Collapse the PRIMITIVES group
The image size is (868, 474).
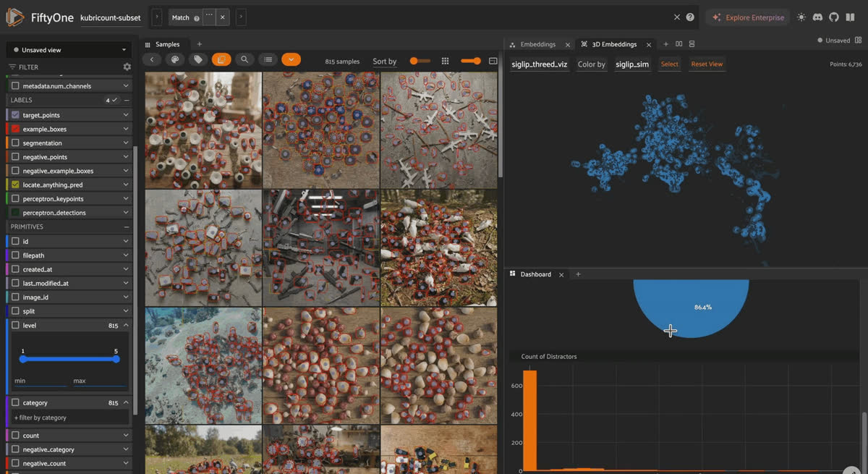point(127,227)
